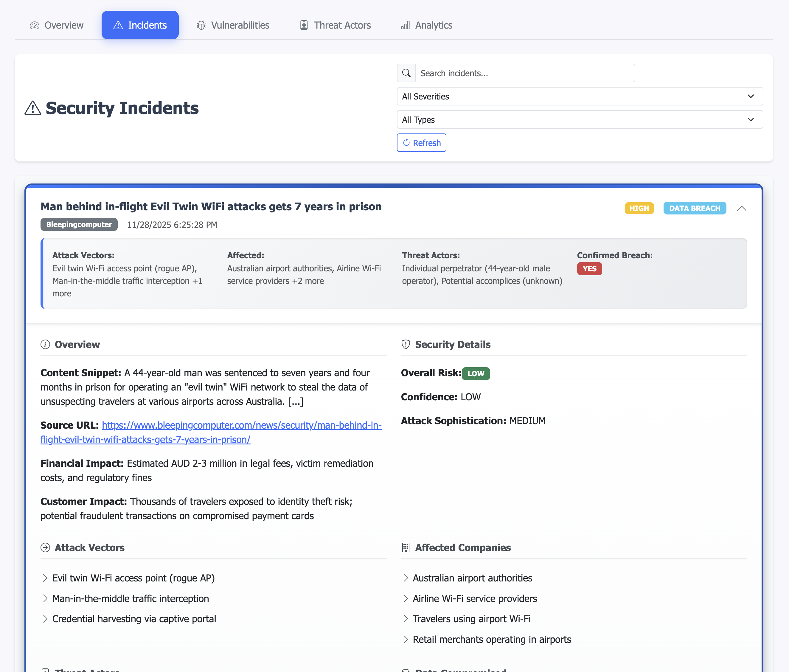Click the Refresh button
This screenshot has width=789, height=672.
[x=422, y=143]
